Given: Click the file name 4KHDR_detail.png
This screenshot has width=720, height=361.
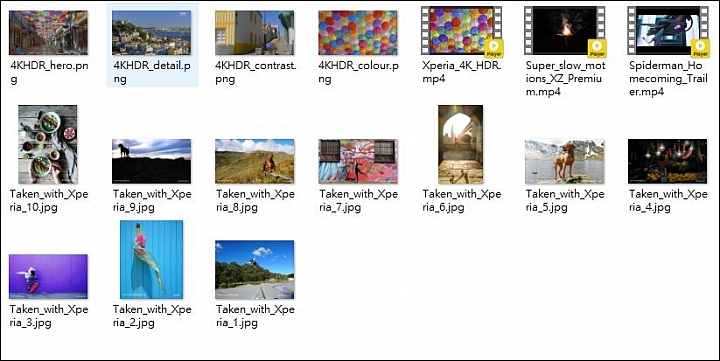Looking at the screenshot, I should (152, 72).
